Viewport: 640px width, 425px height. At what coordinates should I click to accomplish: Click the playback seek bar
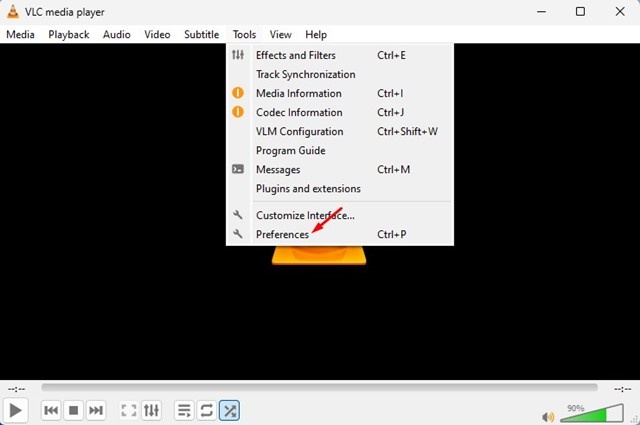tap(319, 387)
